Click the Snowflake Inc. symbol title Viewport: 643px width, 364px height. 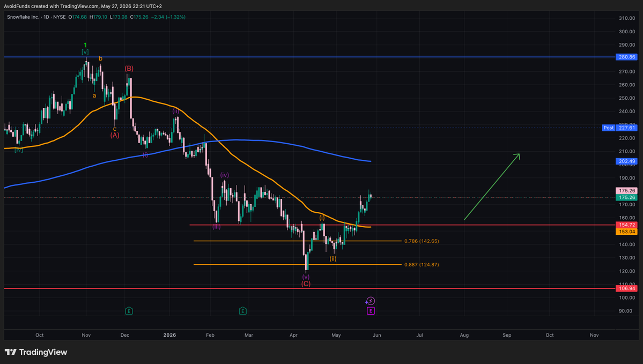(x=23, y=17)
